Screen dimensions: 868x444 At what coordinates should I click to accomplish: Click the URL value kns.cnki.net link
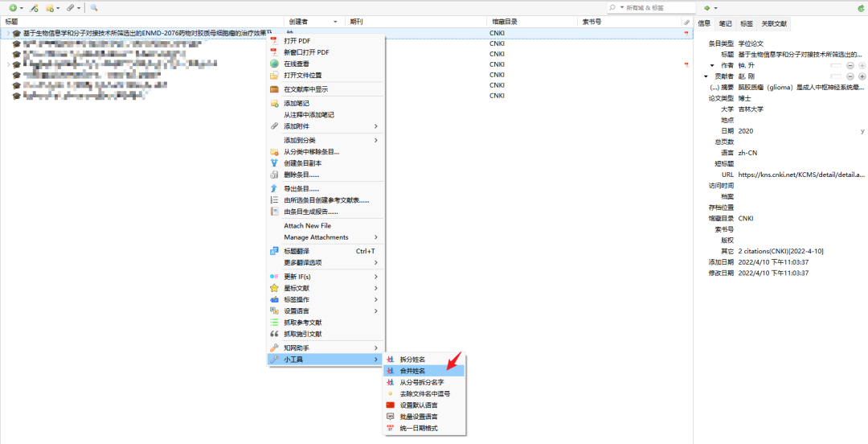click(x=801, y=175)
